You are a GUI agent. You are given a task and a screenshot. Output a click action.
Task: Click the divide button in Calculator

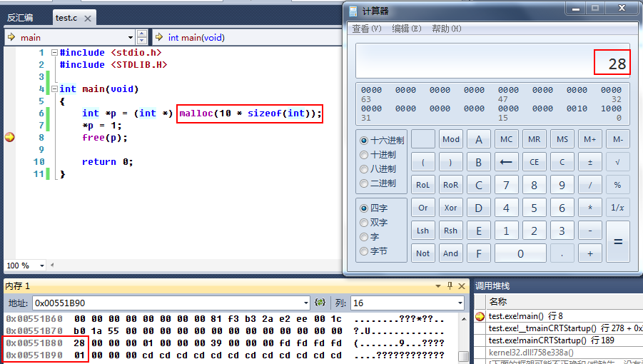(x=589, y=185)
